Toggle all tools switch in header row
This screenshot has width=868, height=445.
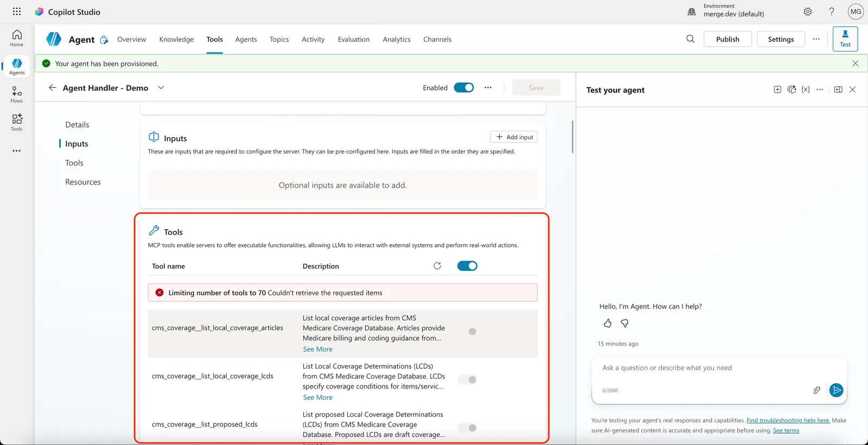point(467,266)
